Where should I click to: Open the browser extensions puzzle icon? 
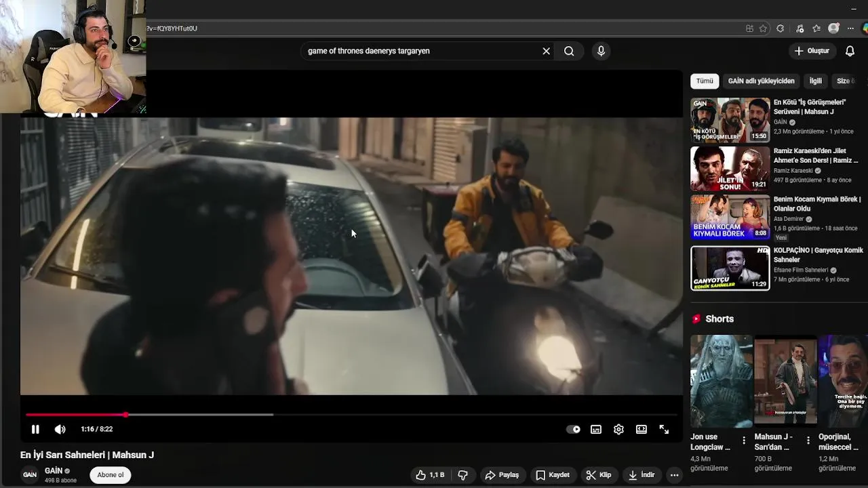(780, 28)
